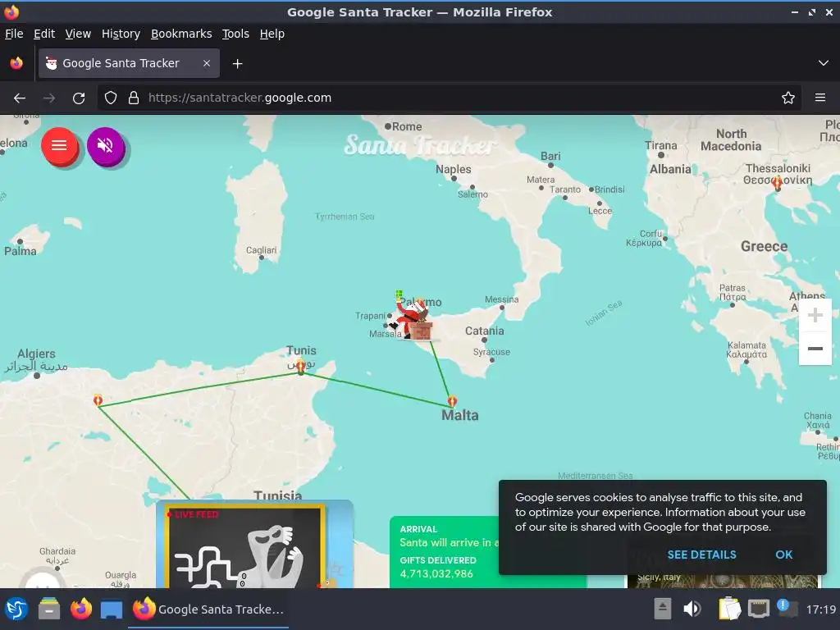The image size is (840, 630).
Task: Click the Santa Tracker title logo
Action: [x=419, y=145]
